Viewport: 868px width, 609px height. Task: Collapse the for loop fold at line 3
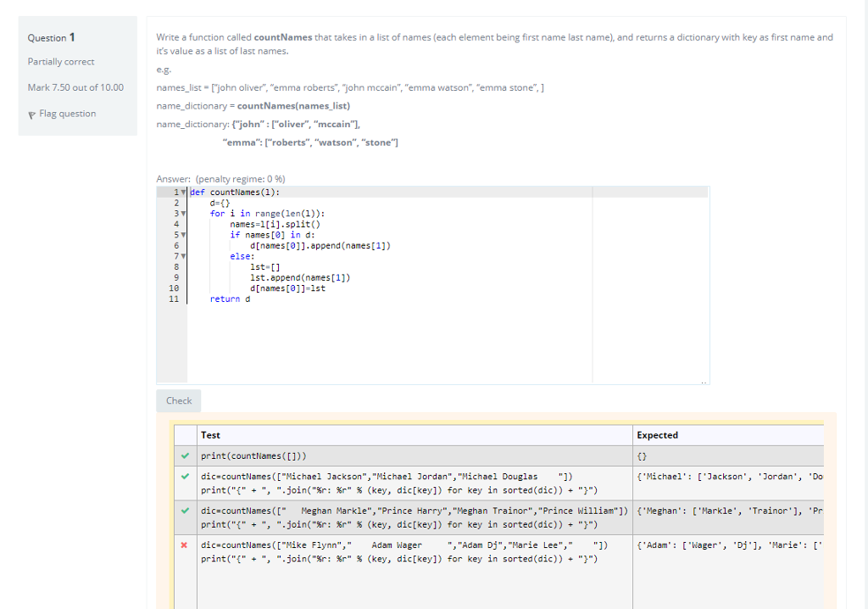point(183,214)
